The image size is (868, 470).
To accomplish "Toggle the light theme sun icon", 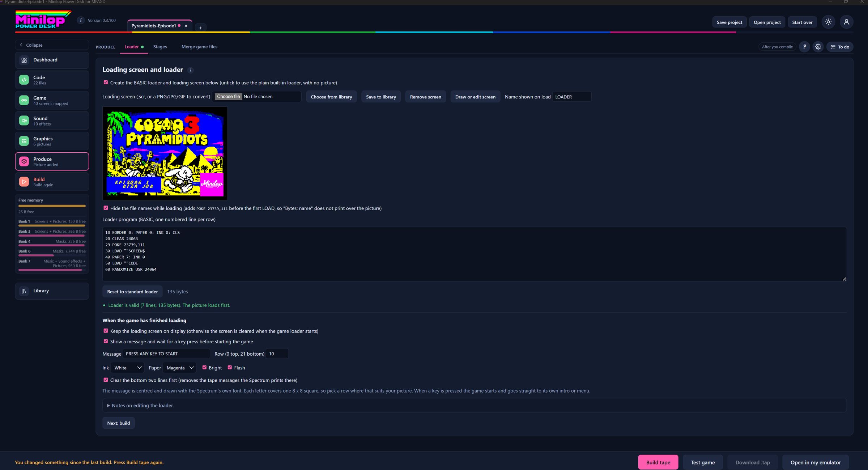I will click(x=828, y=22).
